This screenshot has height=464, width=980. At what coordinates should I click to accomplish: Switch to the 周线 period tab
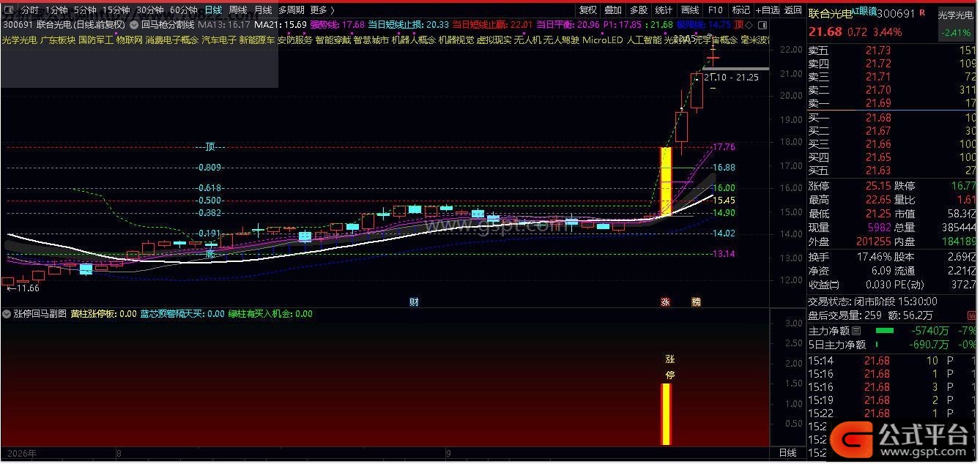click(238, 10)
